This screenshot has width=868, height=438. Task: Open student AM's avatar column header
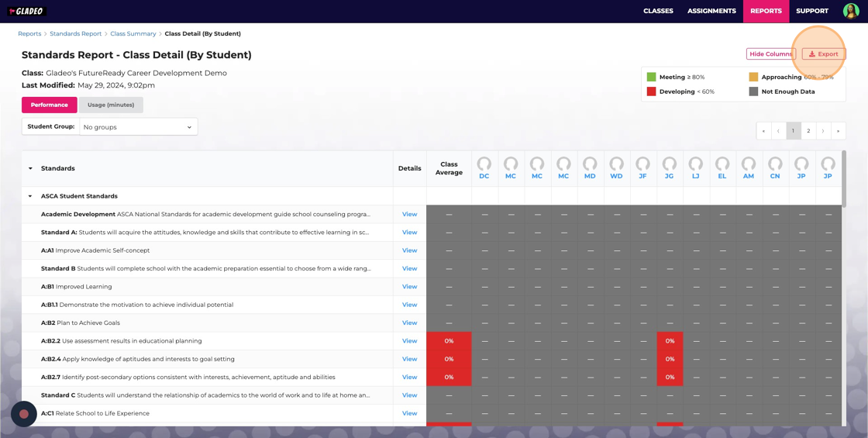pos(749,168)
